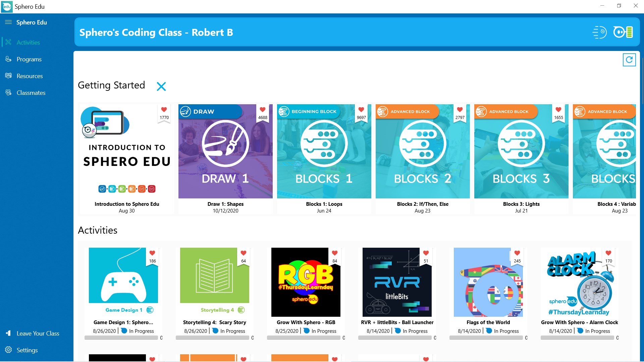Navigate to Resources section
Image resolution: width=644 pixels, height=362 pixels.
[30, 75]
